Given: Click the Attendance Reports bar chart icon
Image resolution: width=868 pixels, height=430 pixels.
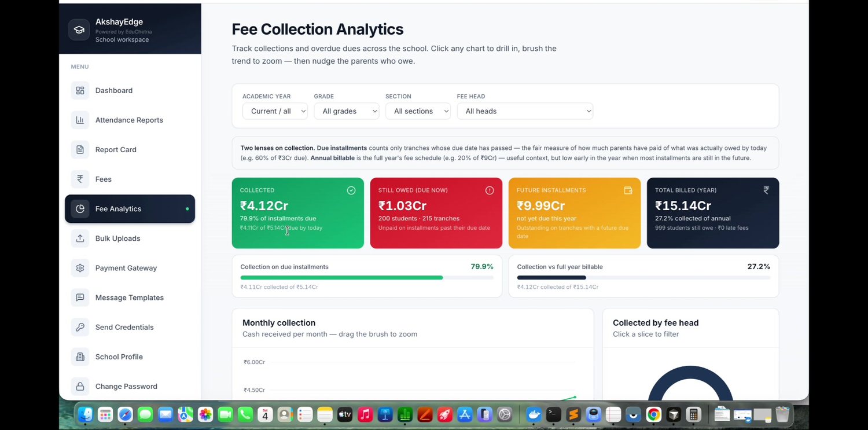Looking at the screenshot, I should point(80,120).
